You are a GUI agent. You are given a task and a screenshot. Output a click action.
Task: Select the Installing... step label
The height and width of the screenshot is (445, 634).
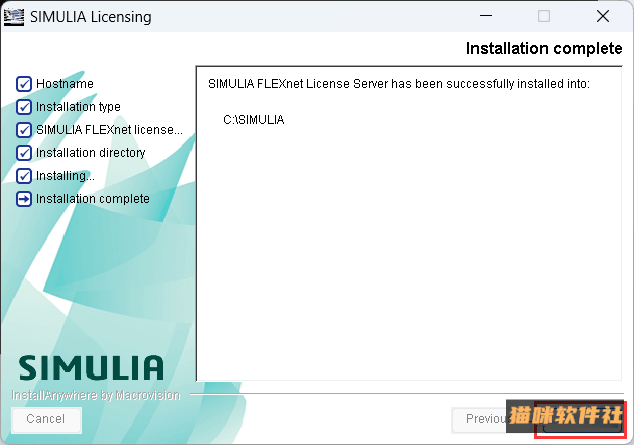click(65, 176)
